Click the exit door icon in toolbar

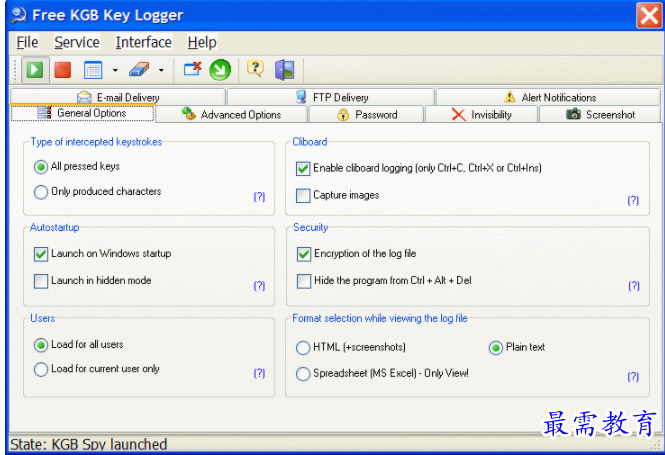[x=285, y=70]
